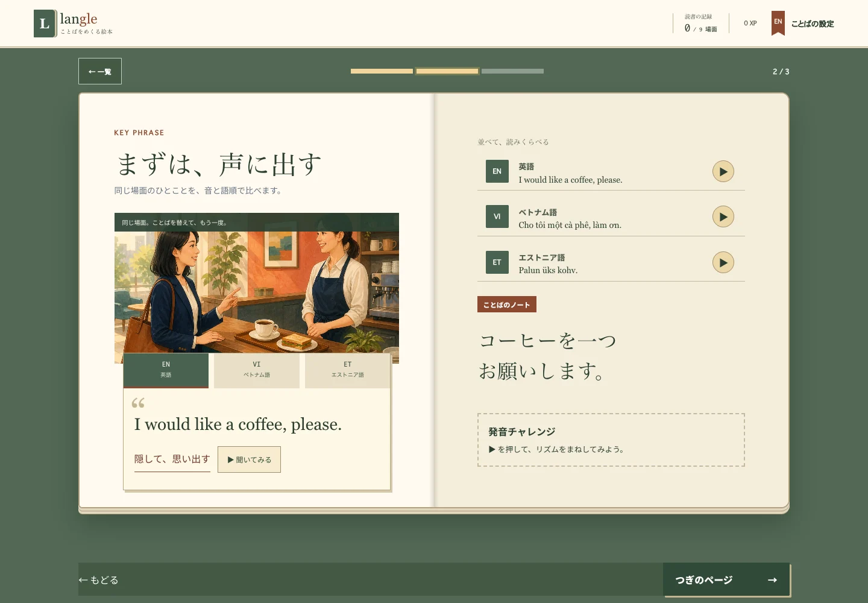This screenshot has width=868, height=603.
Task: Click the 発音チャレンジ box
Action: coord(611,440)
